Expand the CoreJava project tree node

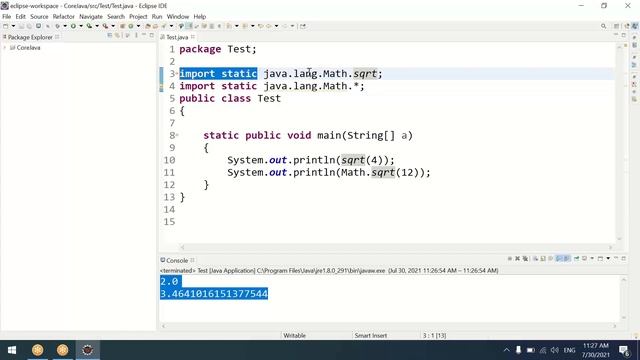[4, 48]
